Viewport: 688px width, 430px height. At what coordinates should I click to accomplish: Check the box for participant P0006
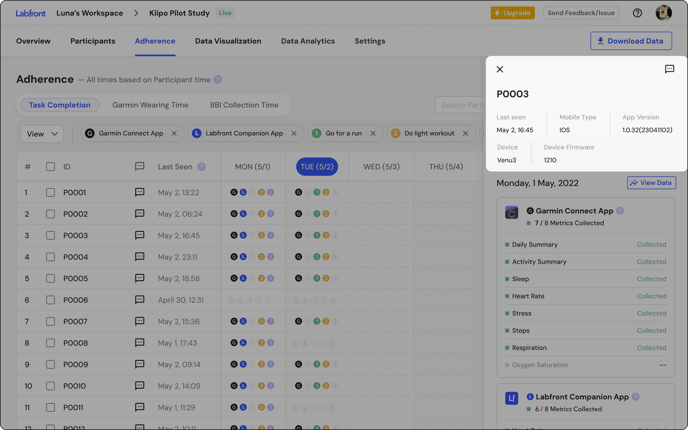[50, 300]
